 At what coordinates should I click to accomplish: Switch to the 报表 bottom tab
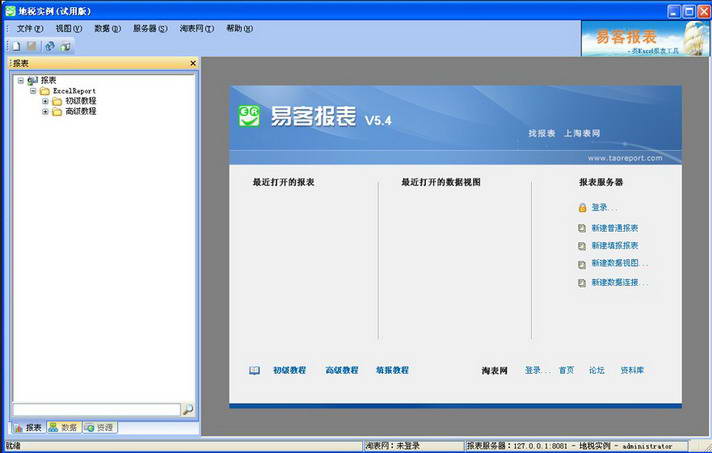28,428
